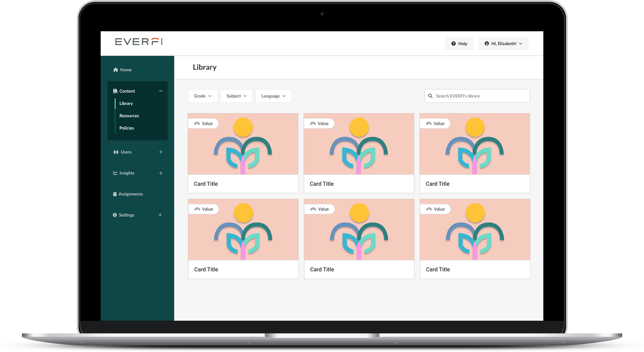Select Policies under Content
644x352 pixels.
126,128
